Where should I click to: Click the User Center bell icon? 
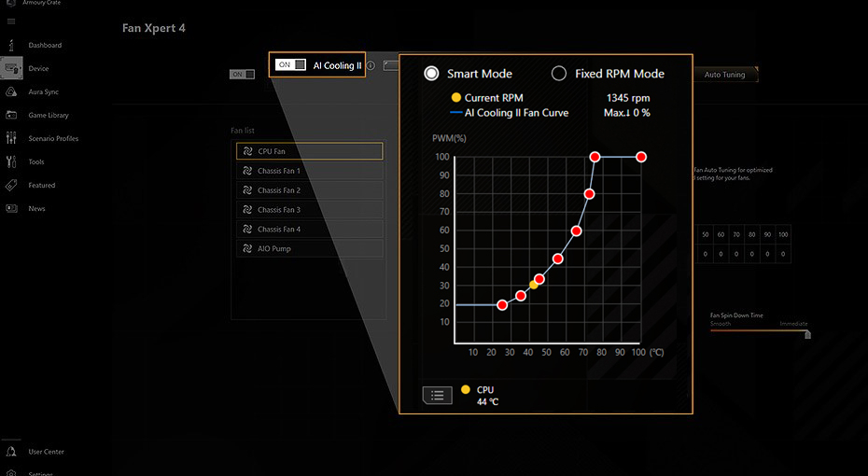click(x=11, y=452)
